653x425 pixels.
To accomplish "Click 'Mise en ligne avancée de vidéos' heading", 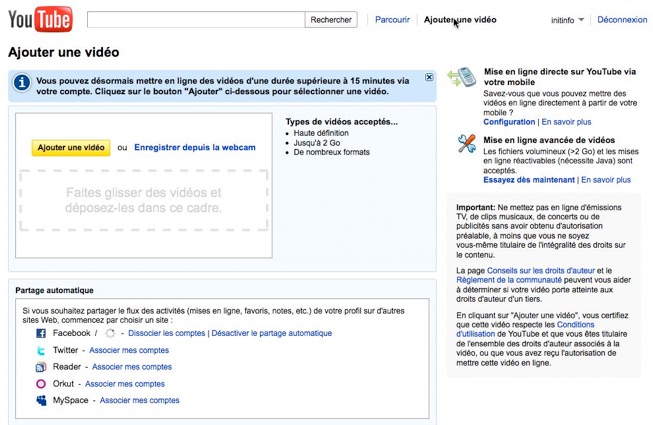I will point(549,140).
